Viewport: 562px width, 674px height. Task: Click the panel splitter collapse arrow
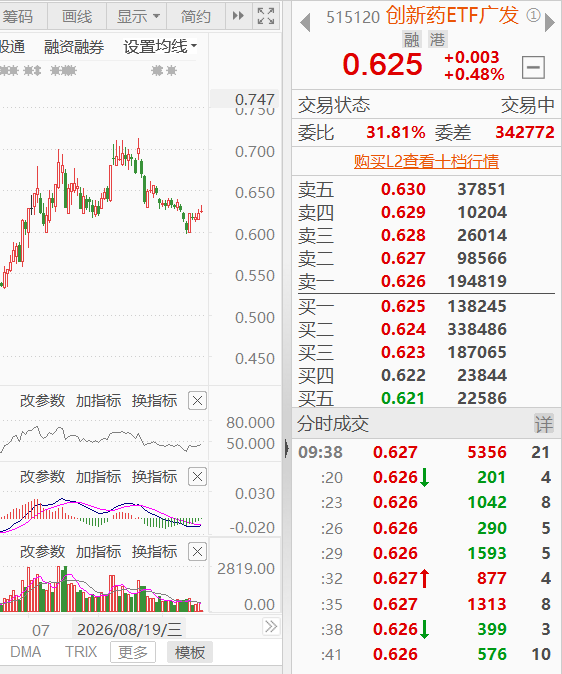click(286, 449)
